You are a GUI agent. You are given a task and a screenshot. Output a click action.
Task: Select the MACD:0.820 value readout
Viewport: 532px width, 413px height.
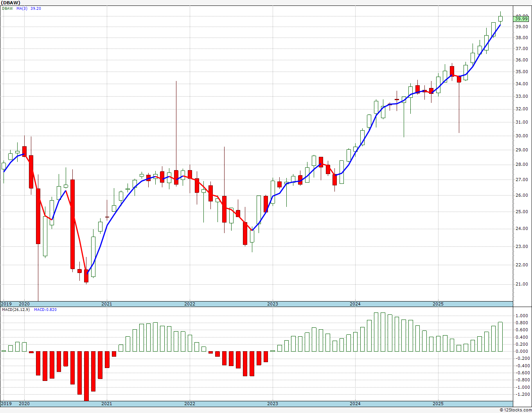point(45,309)
